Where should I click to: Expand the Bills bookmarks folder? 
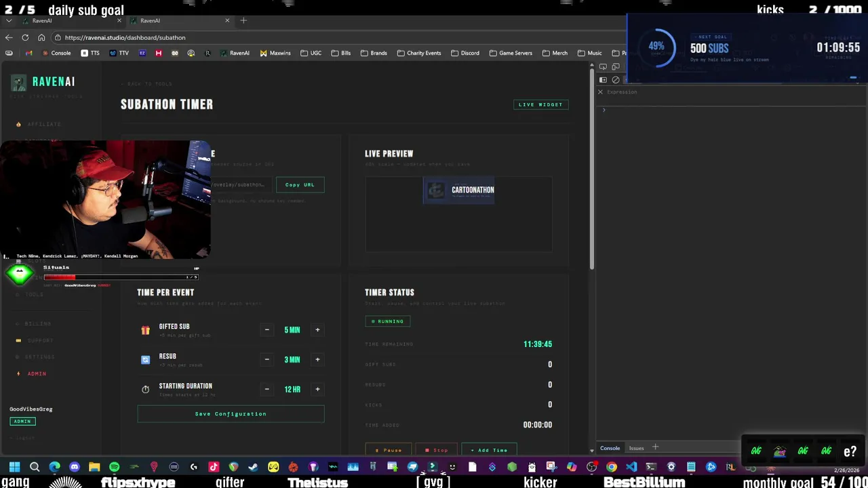click(x=341, y=53)
